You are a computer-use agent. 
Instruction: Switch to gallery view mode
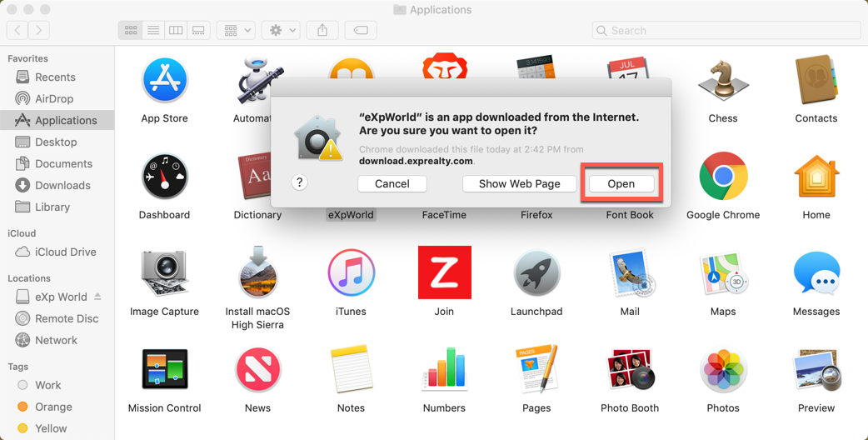(x=199, y=31)
